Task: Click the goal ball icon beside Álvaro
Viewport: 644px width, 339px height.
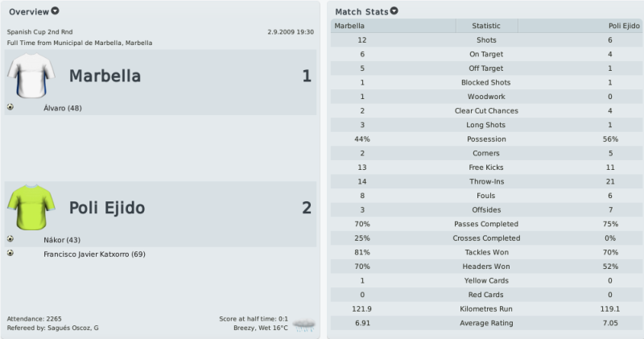Action: tap(10, 107)
